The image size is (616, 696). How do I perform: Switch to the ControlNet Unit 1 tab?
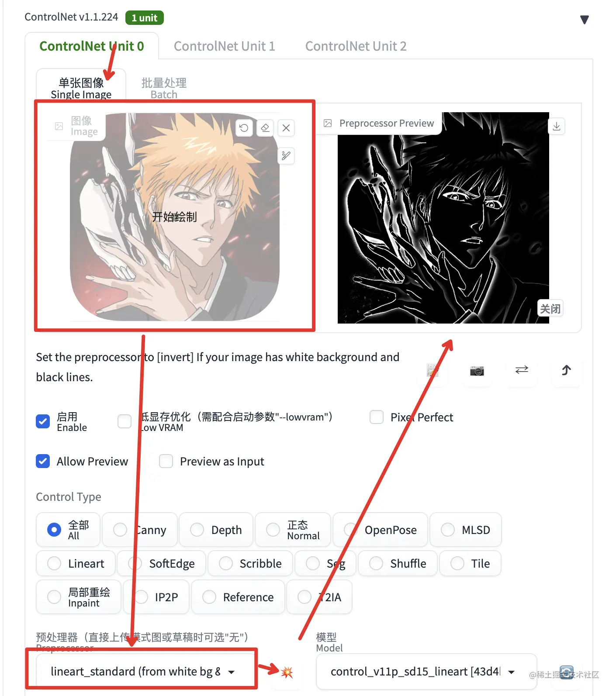[x=224, y=46]
